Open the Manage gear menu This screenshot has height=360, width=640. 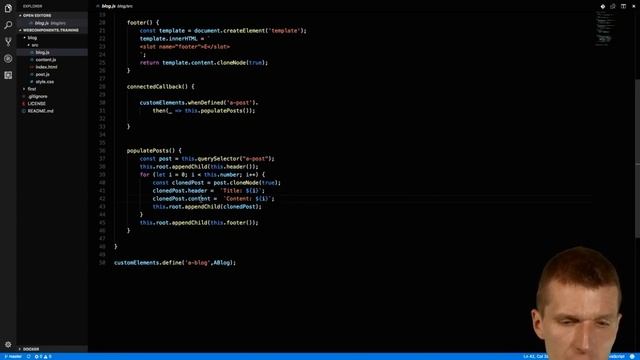point(8,344)
